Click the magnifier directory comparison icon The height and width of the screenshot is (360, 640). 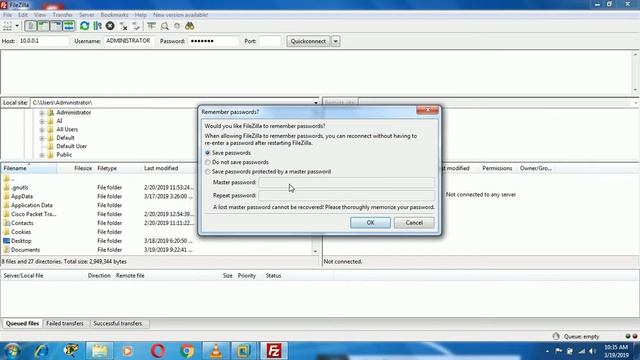pos(164,27)
